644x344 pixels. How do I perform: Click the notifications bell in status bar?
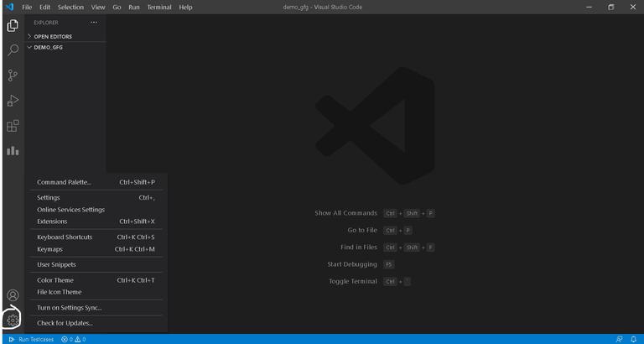[633, 339]
